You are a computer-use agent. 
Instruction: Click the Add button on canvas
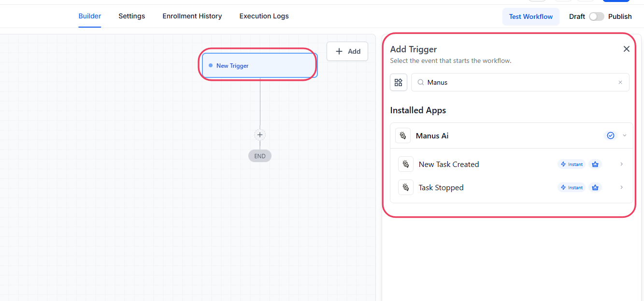[x=347, y=51]
